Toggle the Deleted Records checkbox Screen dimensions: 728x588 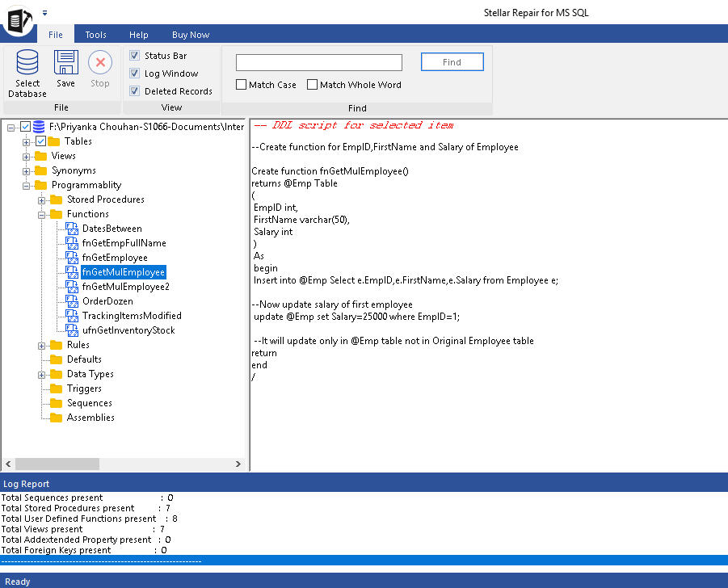[x=135, y=90]
